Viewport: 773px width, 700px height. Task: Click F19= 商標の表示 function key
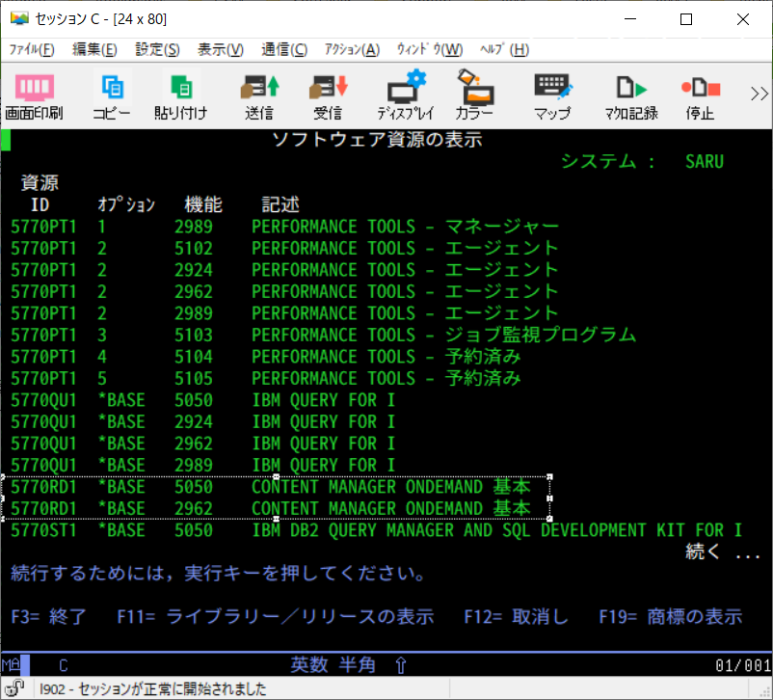click(x=671, y=617)
